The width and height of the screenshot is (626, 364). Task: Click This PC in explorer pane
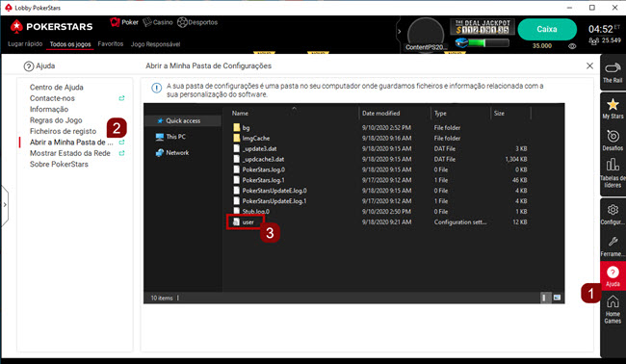click(170, 137)
